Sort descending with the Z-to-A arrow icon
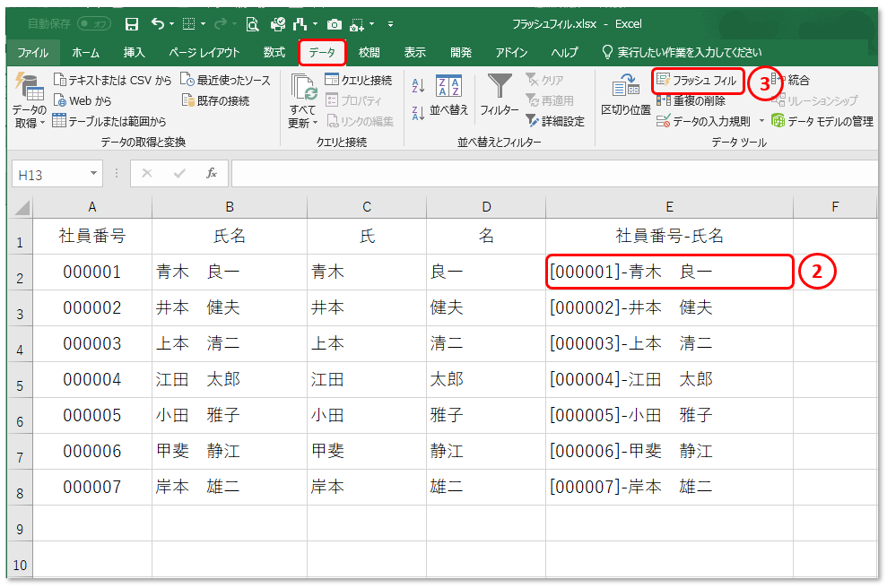The height and width of the screenshot is (588, 887). tap(418, 113)
